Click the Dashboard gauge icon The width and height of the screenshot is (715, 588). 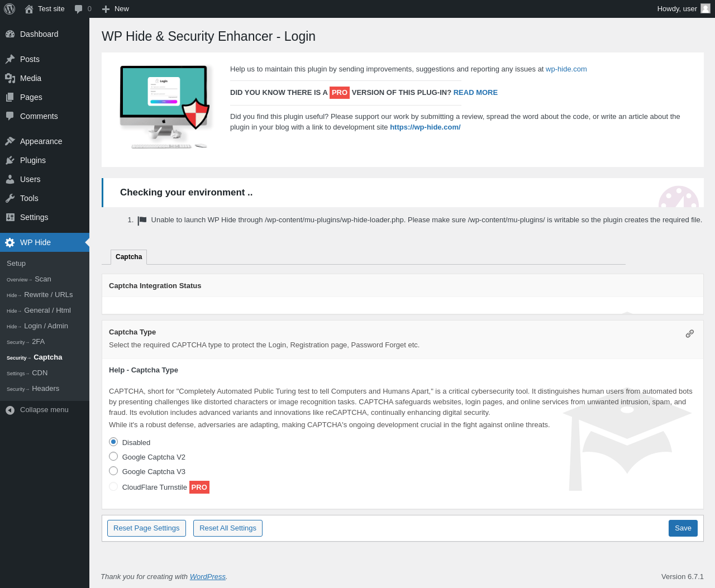(10, 34)
